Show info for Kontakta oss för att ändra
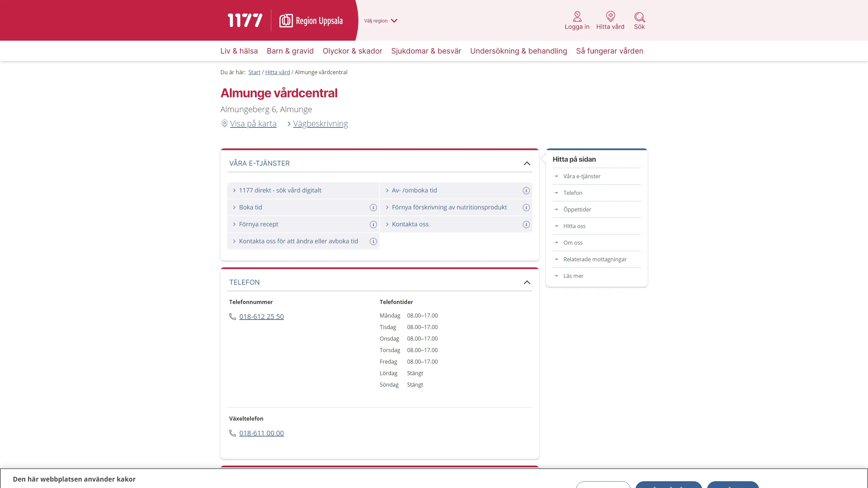 [373, 241]
